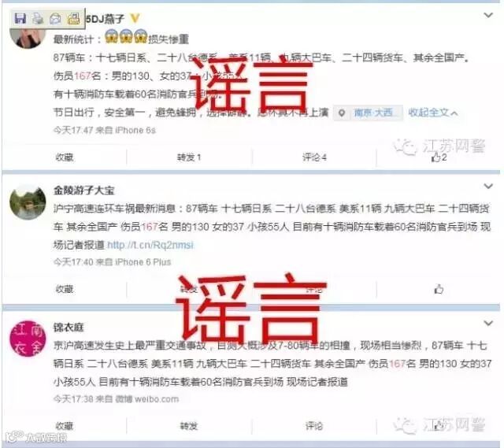
Task: Open the 金陵游子大宝 username link
Action: click(x=84, y=191)
